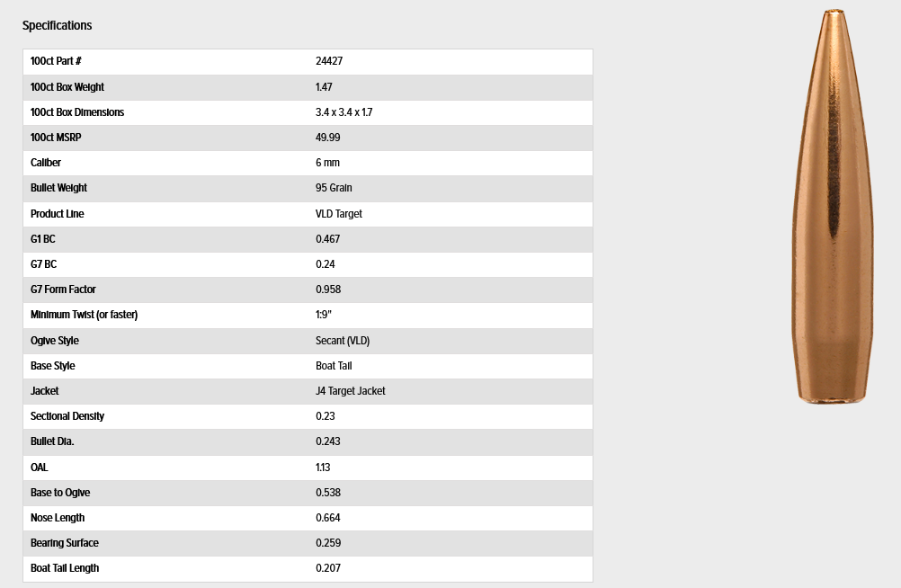Click the 100ct MSRP value 49.99
This screenshot has width=901, height=588.
pos(327,138)
